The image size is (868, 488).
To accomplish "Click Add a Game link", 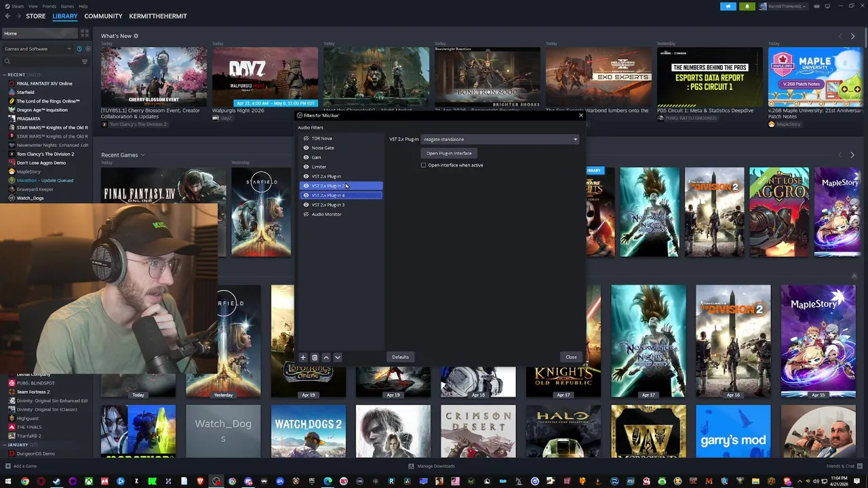I will pos(21,466).
